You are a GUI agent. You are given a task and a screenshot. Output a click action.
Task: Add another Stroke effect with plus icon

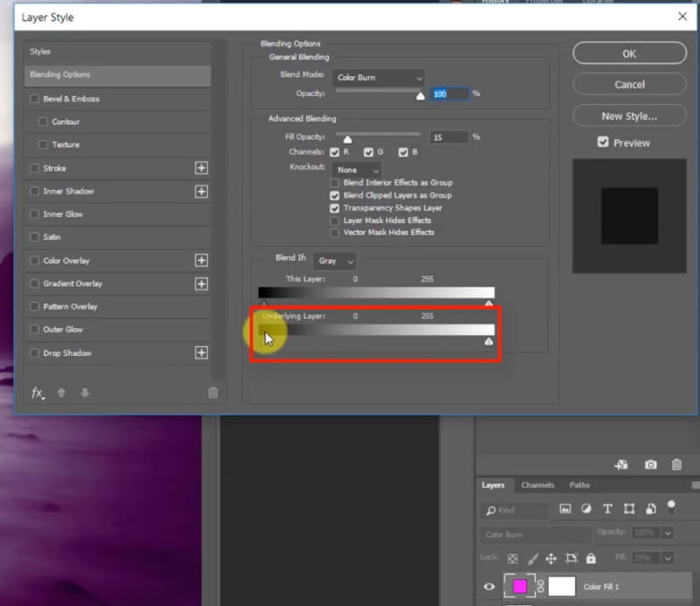coord(201,168)
